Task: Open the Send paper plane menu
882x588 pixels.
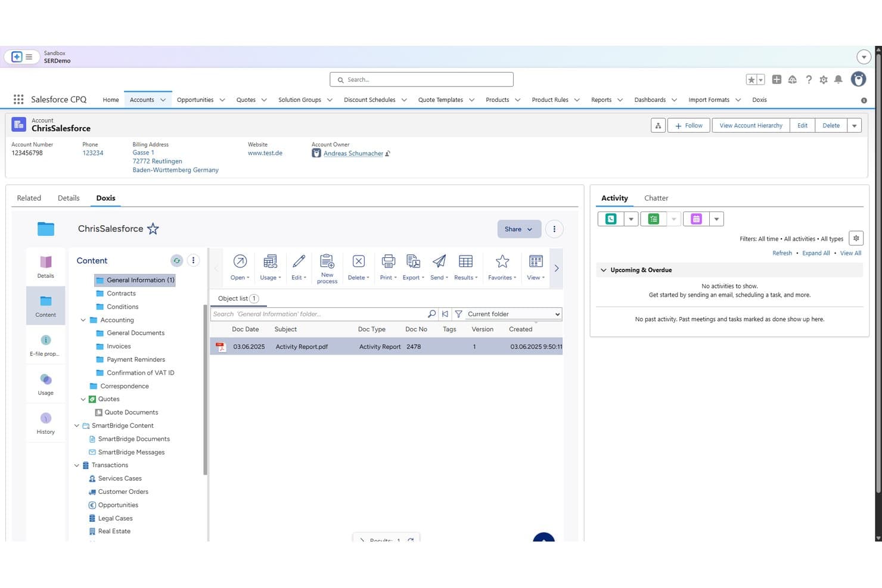Action: (439, 267)
